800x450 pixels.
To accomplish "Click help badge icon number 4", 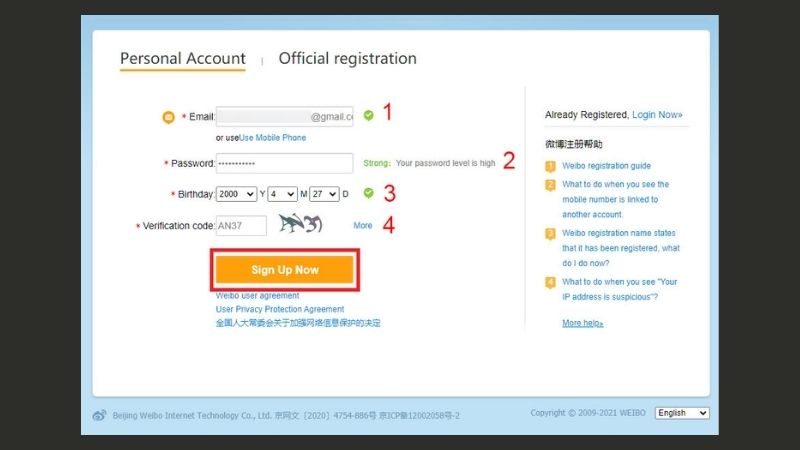I will click(550, 282).
